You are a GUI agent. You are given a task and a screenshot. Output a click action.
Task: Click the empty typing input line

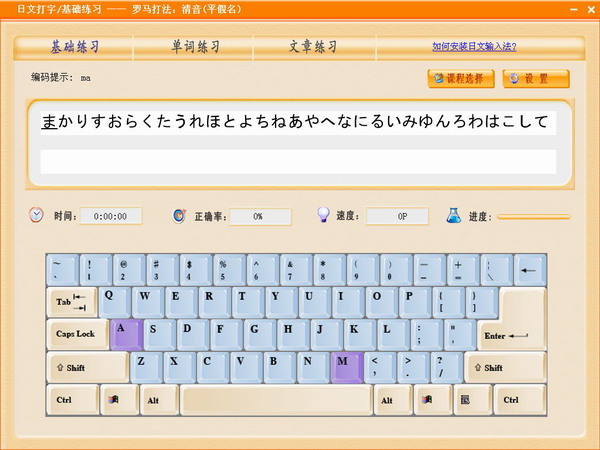pyautogui.click(x=298, y=162)
